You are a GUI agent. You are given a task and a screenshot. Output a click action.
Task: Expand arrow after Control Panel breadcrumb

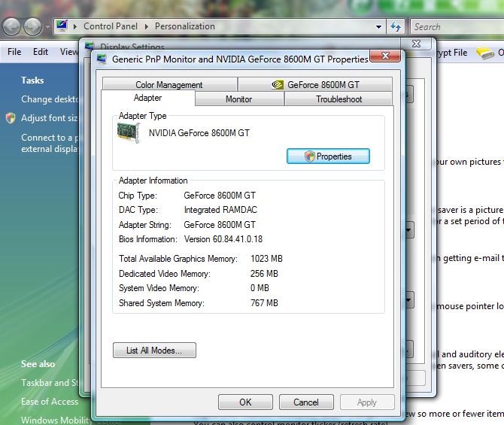[146, 26]
